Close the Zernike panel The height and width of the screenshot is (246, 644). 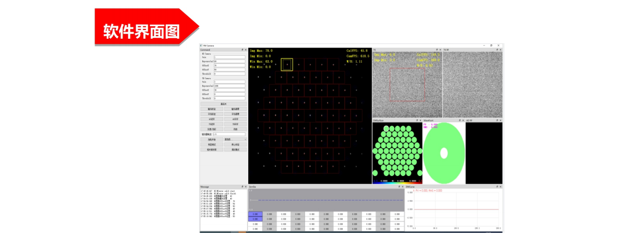[402, 187]
